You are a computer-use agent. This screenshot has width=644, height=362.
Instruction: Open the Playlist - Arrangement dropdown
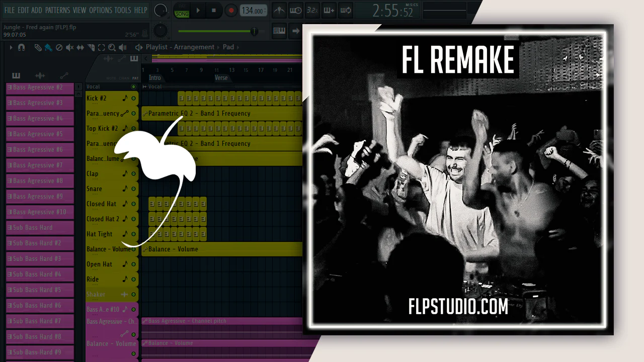[180, 47]
